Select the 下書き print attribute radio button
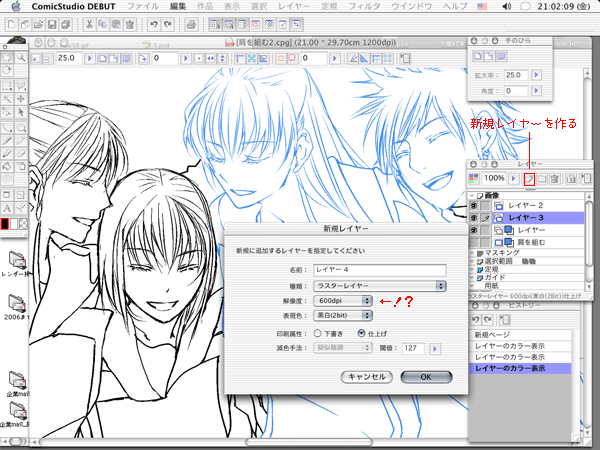The image size is (600, 450). [x=318, y=333]
